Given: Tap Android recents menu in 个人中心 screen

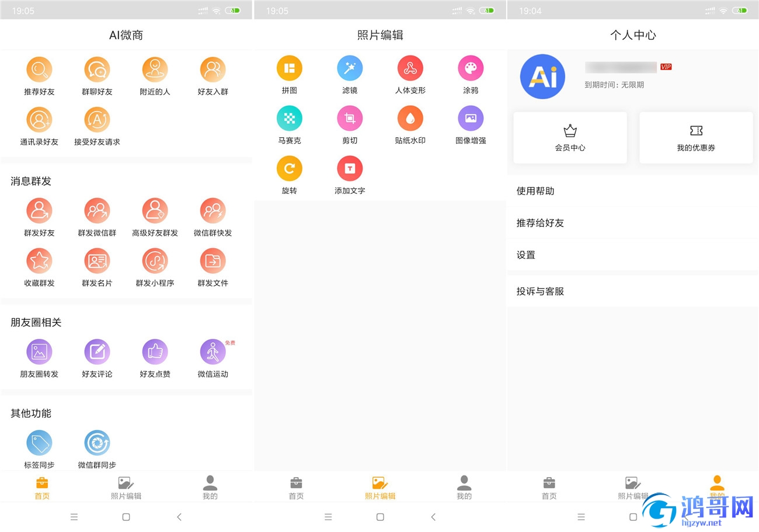Looking at the screenshot, I should coord(581,517).
